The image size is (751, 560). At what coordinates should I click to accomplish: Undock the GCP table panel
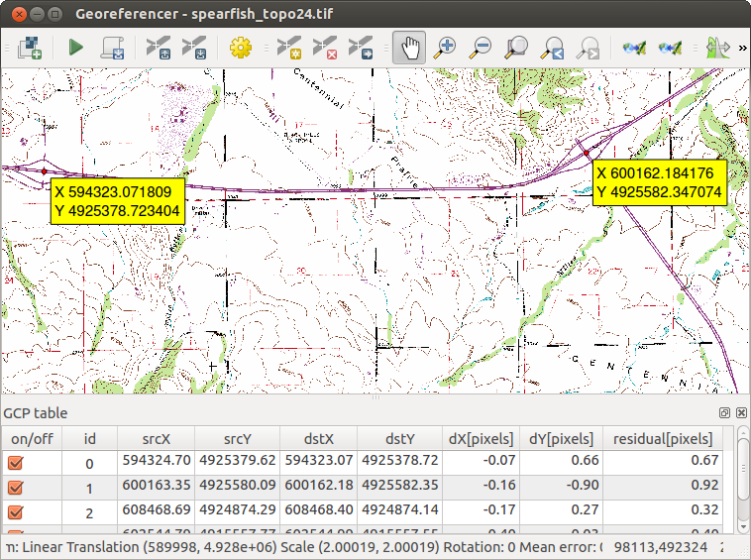coord(725,412)
